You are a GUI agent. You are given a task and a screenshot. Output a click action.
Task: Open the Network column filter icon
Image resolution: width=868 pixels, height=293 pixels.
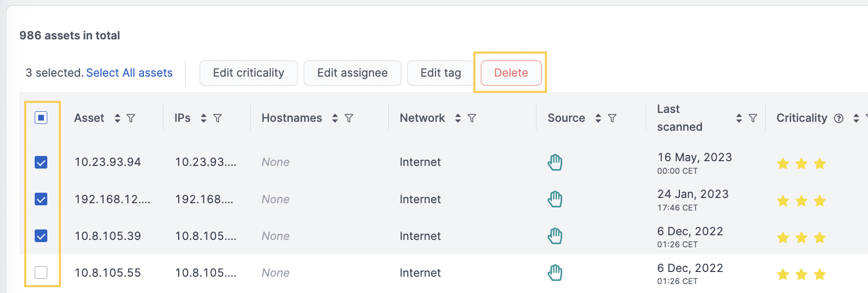pyautogui.click(x=472, y=118)
